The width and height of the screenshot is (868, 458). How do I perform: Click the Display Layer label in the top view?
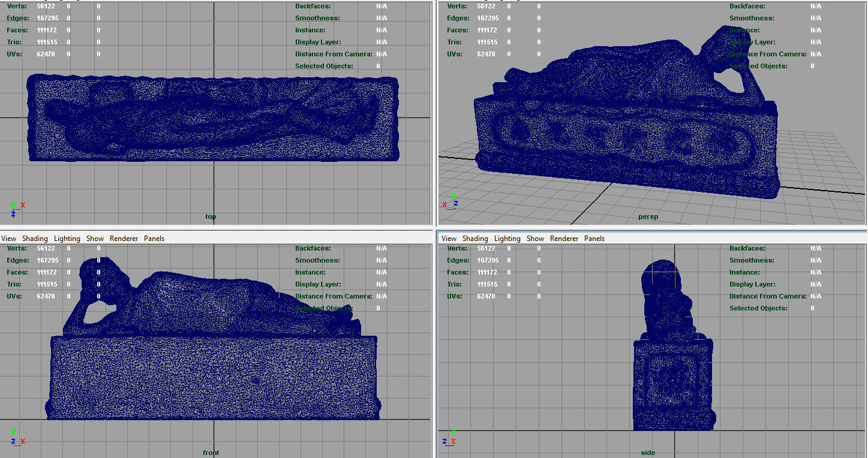click(x=318, y=42)
